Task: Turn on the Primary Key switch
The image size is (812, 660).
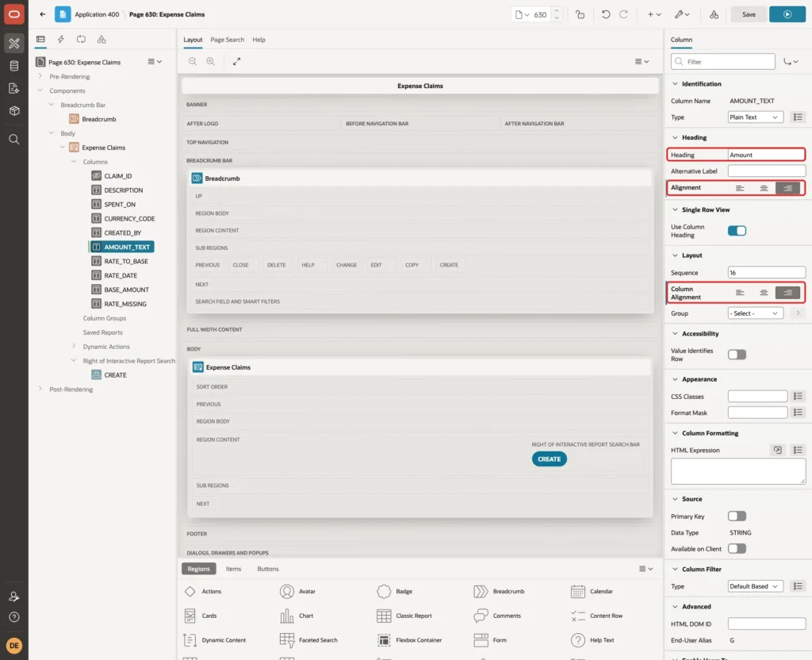Action: (737, 516)
